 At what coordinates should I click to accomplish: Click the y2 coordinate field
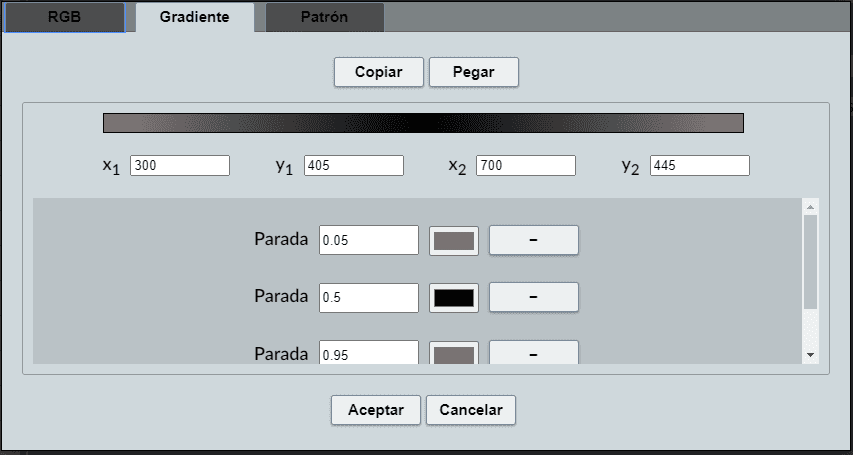pos(699,166)
